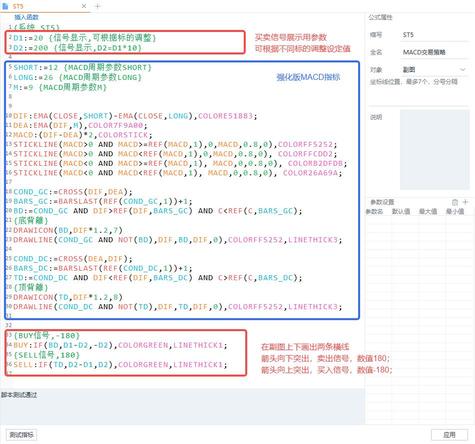The image size is (475, 444).
Task: Click inside the 说明 description text area
Action: (x=435, y=150)
